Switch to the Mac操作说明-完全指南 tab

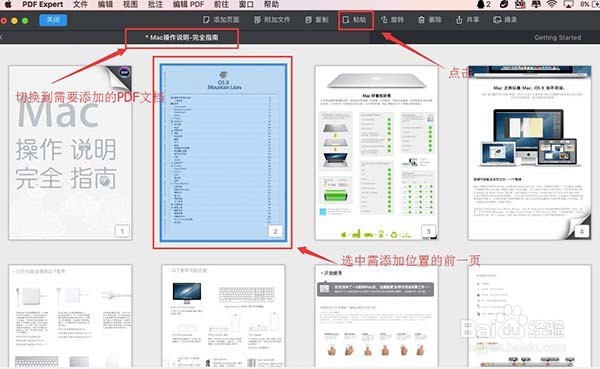click(182, 37)
